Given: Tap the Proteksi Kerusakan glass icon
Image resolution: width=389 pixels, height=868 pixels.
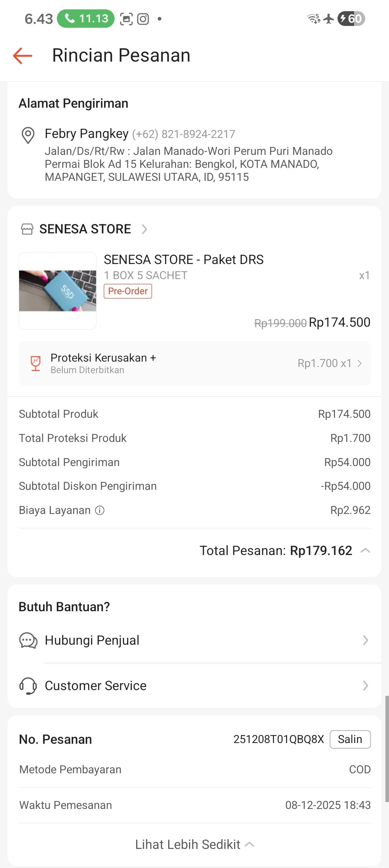Looking at the screenshot, I should (35, 363).
